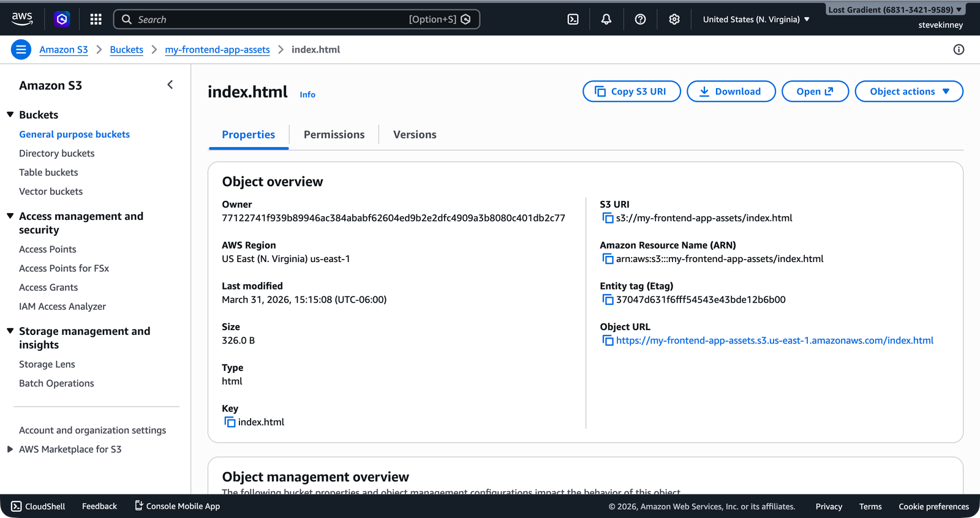Image resolution: width=980 pixels, height=518 pixels.
Task: Focus the top Search field
Action: (x=296, y=20)
